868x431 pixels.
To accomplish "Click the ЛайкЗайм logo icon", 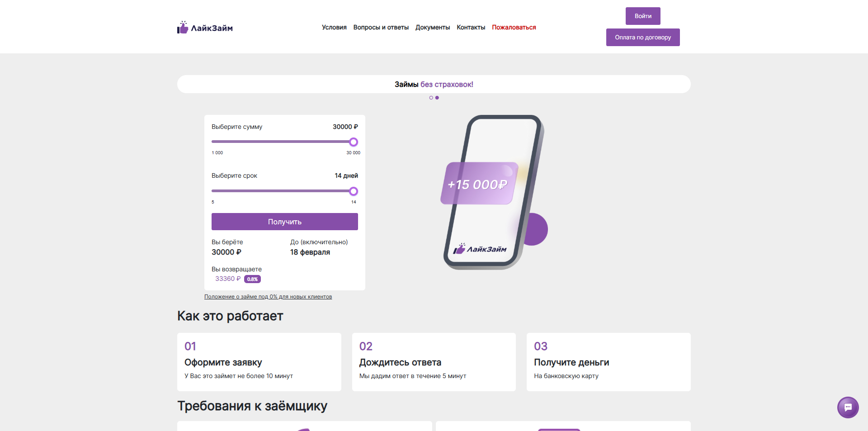I will click(x=182, y=27).
